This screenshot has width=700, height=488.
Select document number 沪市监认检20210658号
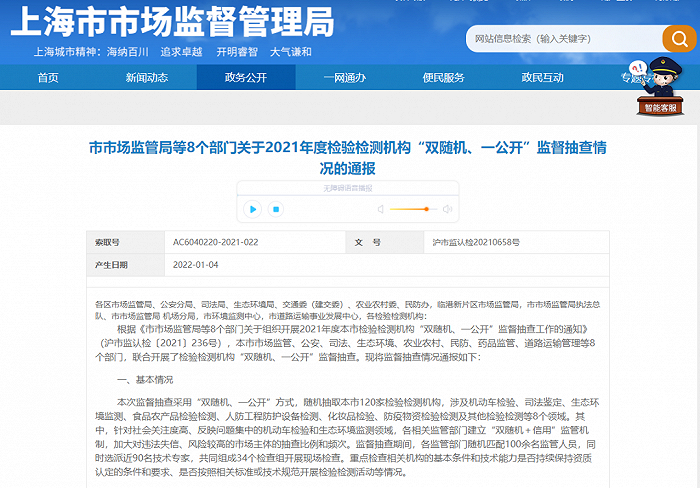coord(476,242)
